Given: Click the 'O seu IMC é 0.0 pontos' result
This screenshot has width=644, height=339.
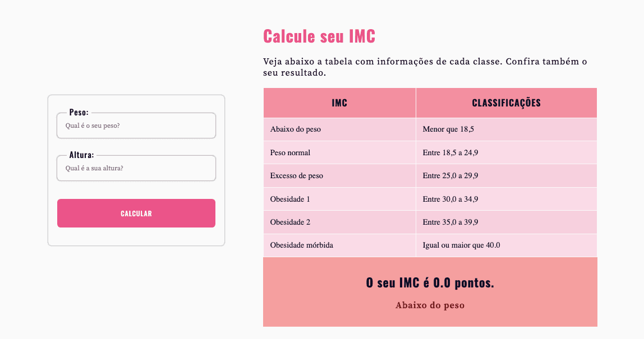Looking at the screenshot, I should pyautogui.click(x=430, y=283).
